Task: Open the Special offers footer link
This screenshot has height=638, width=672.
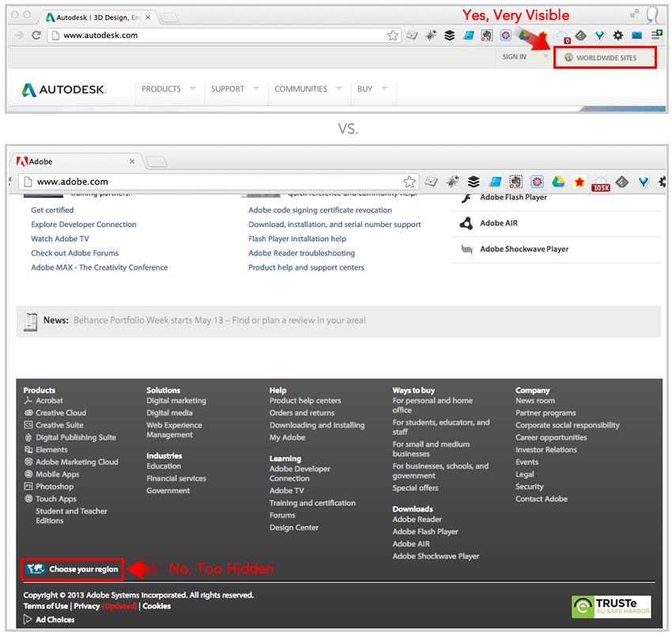Action: (x=415, y=488)
